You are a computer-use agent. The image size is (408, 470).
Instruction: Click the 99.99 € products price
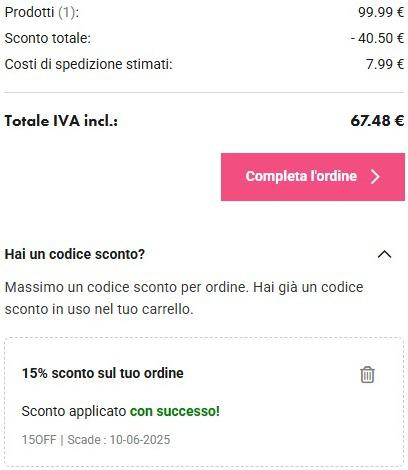point(381,12)
